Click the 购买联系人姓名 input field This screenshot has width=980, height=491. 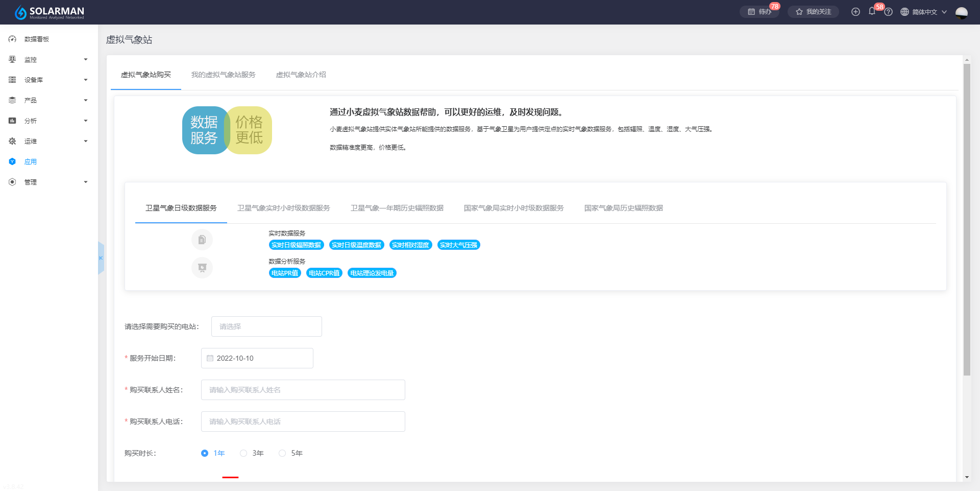(x=303, y=390)
